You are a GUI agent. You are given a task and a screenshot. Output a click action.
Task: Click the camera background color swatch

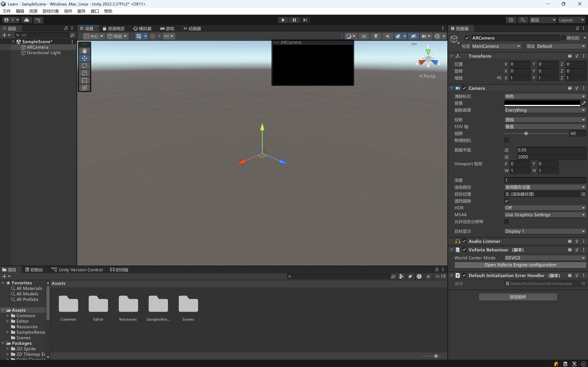[542, 103]
